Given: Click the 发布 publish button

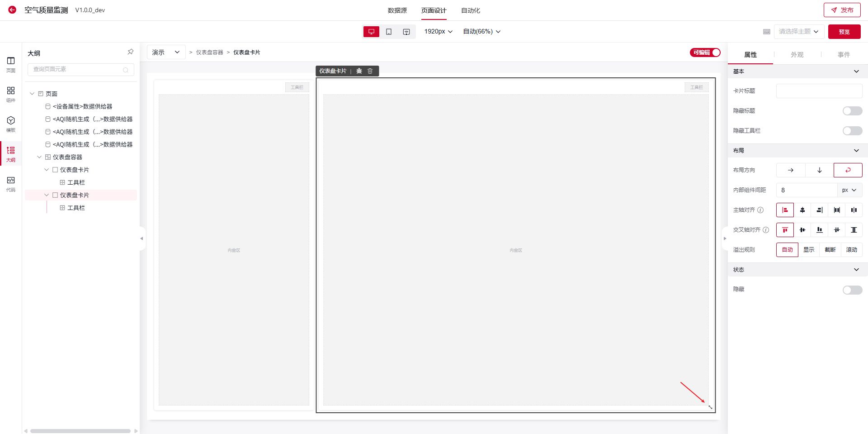Looking at the screenshot, I should tap(842, 10).
